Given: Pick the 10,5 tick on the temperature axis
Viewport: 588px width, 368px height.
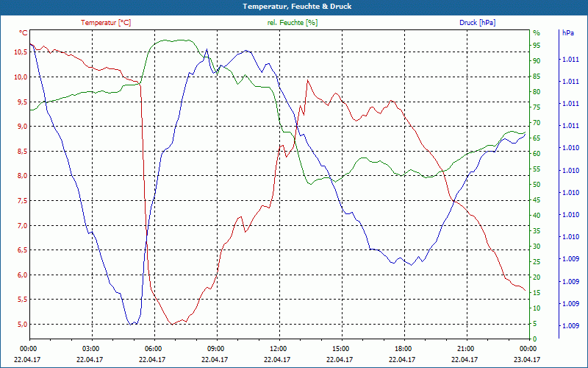Looking at the screenshot, I should pyautogui.click(x=21, y=52).
